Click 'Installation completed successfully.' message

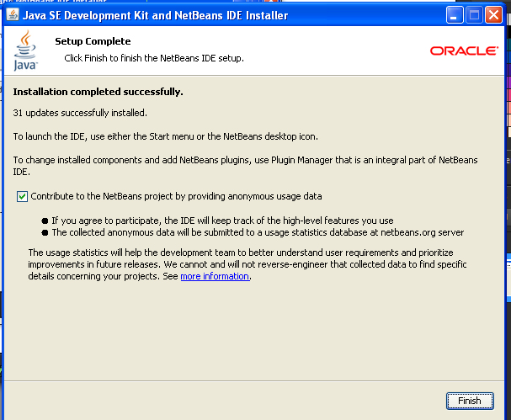tap(98, 91)
